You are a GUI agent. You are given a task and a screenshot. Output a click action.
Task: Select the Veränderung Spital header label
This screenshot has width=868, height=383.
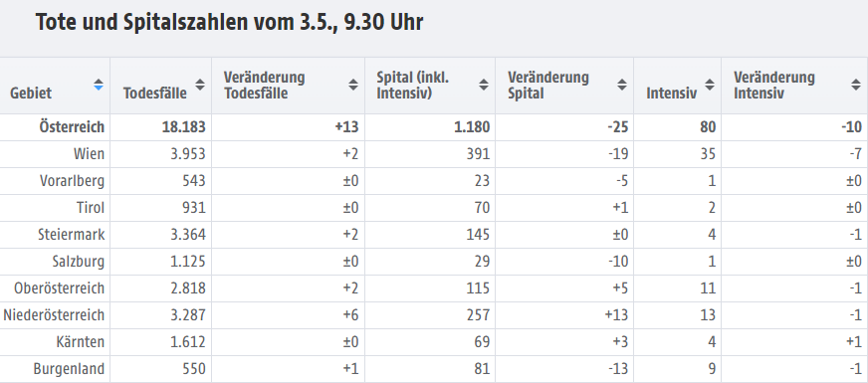point(548,86)
